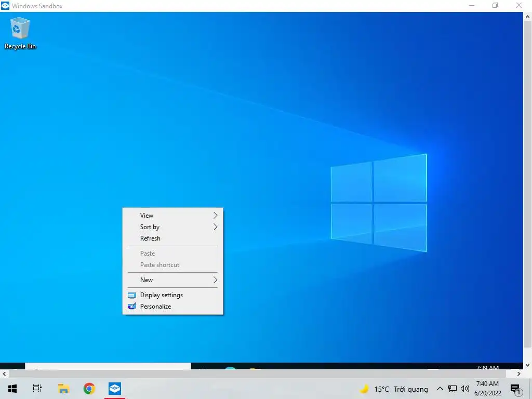The image size is (532, 399).
Task: Open the Windows Start menu
Action: pos(12,389)
